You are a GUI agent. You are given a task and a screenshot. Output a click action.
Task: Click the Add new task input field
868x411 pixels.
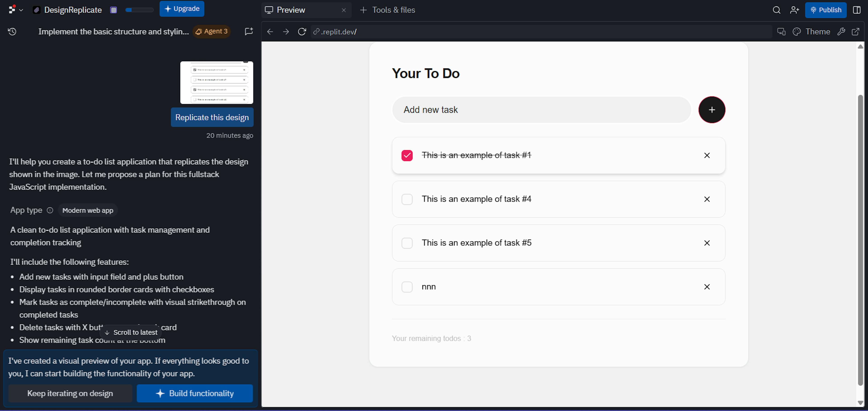point(541,110)
